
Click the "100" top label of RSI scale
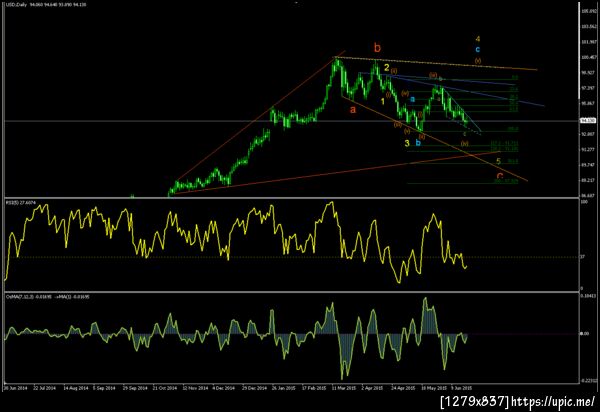(584, 202)
